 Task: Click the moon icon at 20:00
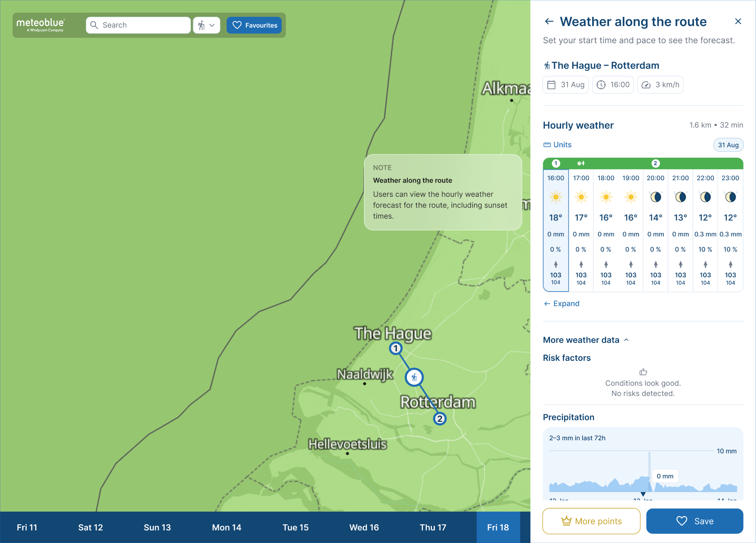tap(656, 197)
